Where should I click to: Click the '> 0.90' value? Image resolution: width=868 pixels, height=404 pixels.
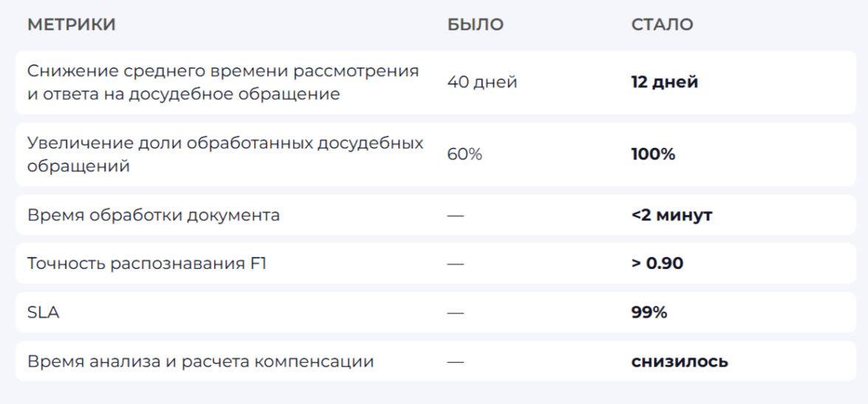(657, 263)
